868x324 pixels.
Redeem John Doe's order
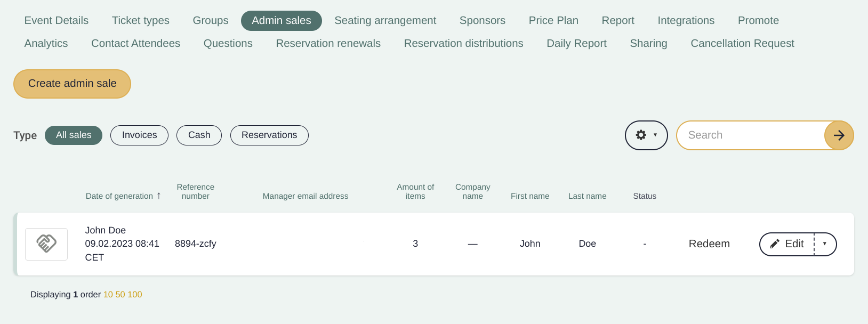709,244
